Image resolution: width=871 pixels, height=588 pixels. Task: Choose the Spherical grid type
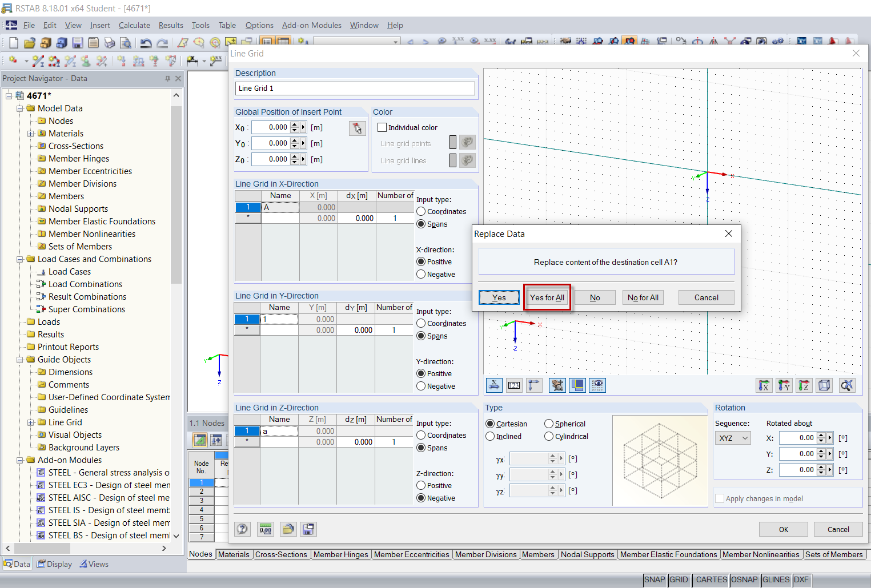point(549,424)
